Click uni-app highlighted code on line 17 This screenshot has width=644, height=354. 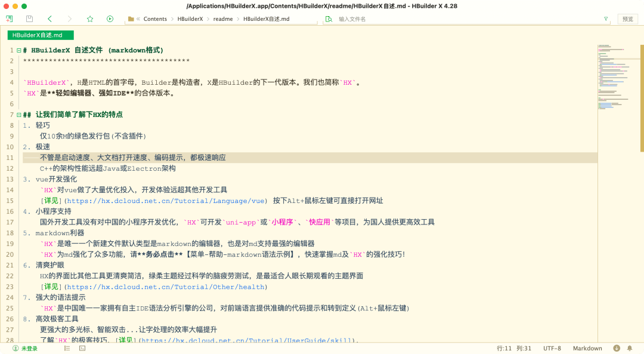[241, 222]
